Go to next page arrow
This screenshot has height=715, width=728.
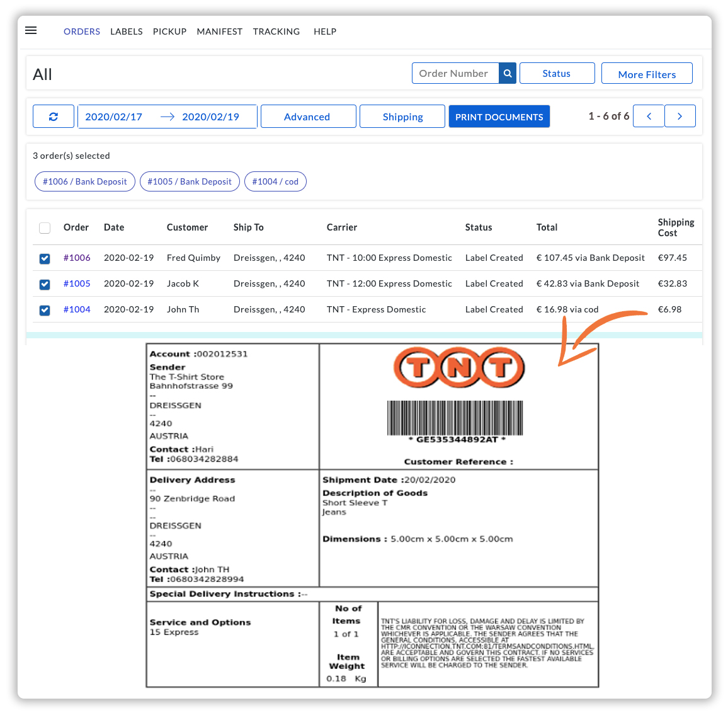(x=680, y=116)
